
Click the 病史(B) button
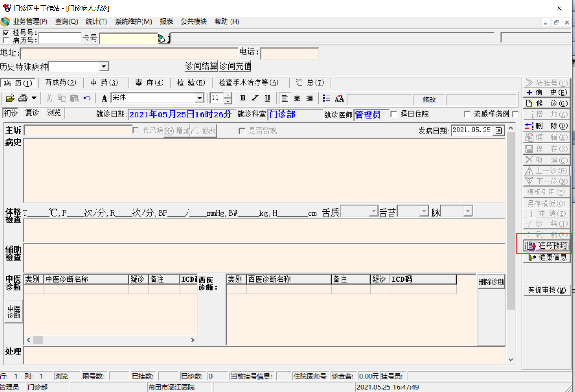547,92
